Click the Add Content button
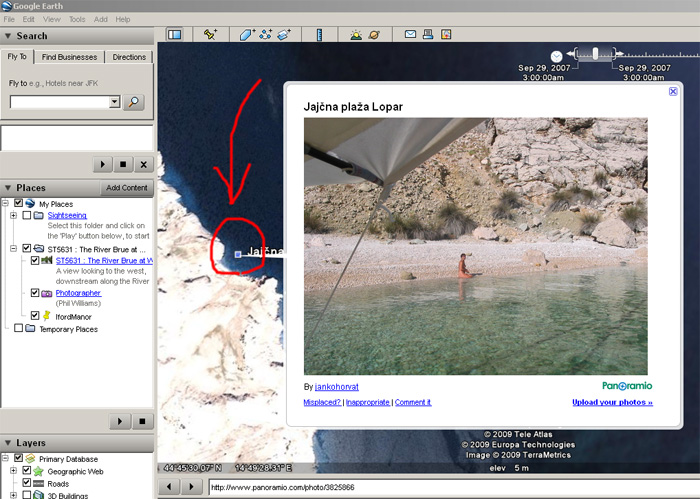Viewport: 700px width, 499px height. (127, 188)
